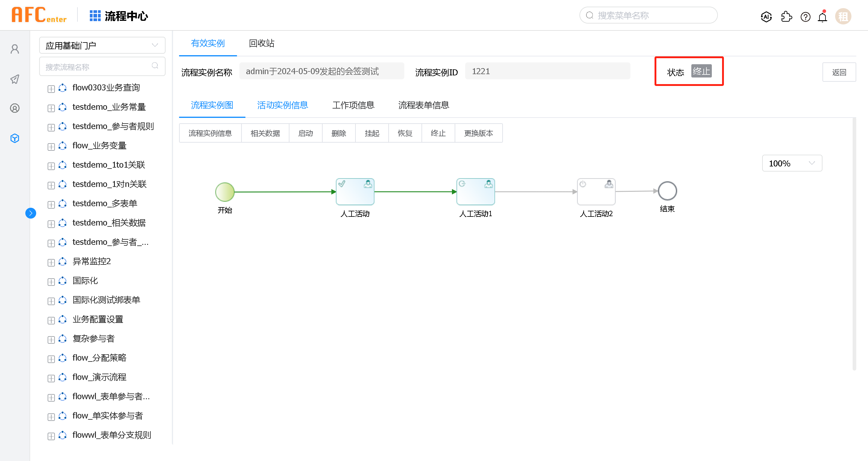Switch to the 回收站 tab
Image resolution: width=868 pixels, height=461 pixels.
click(x=261, y=43)
